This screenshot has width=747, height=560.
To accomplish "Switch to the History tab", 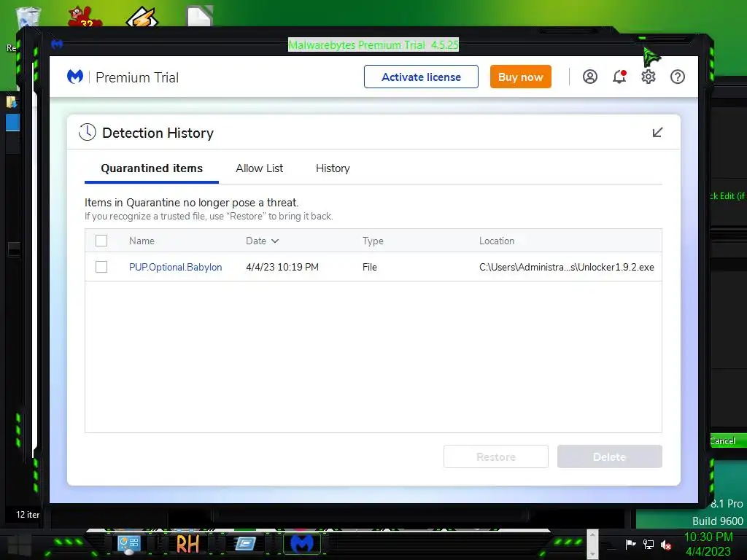I will [333, 168].
